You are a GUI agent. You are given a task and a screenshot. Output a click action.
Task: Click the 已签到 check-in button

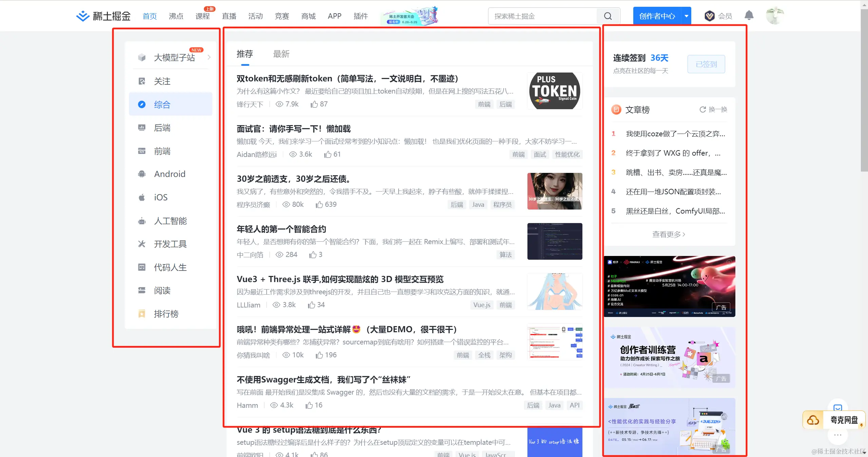point(706,64)
